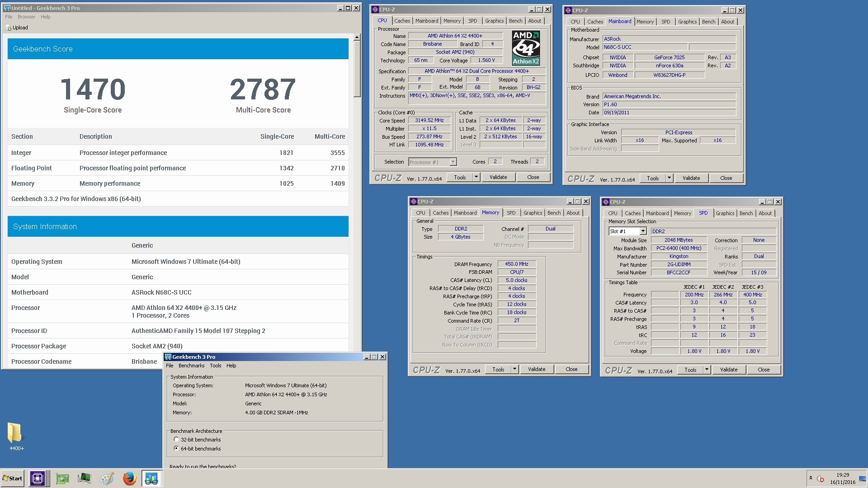Open Memory tab in SPD CPU-Z window
This screenshot has width=868, height=488.
coord(682,213)
